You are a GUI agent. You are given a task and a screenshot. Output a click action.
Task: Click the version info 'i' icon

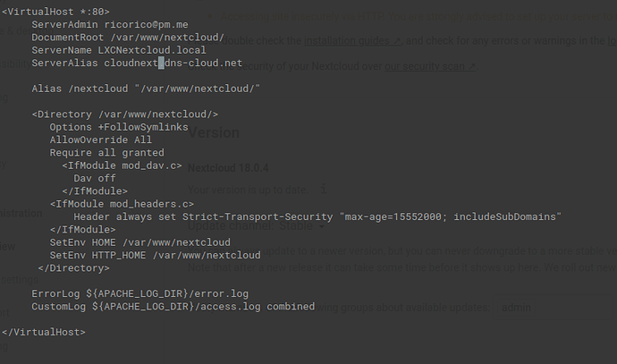point(323,190)
